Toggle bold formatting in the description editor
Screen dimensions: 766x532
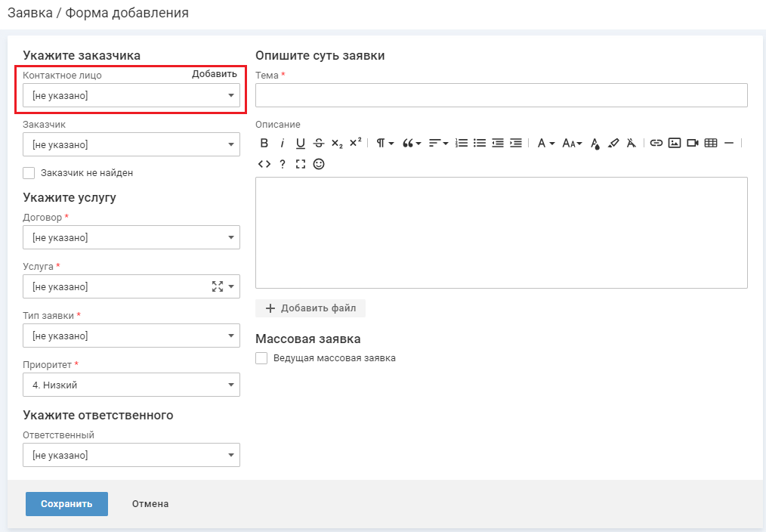tap(264, 143)
